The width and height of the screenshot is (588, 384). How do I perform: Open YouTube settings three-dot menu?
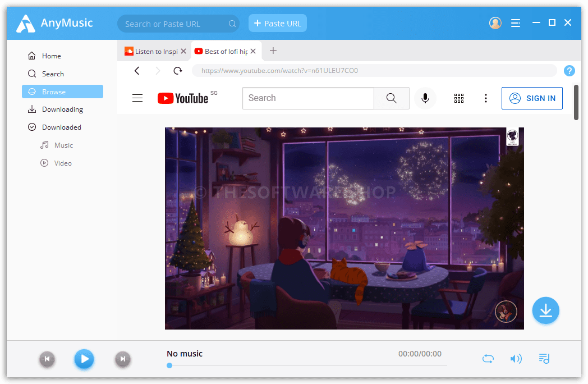[x=486, y=98]
